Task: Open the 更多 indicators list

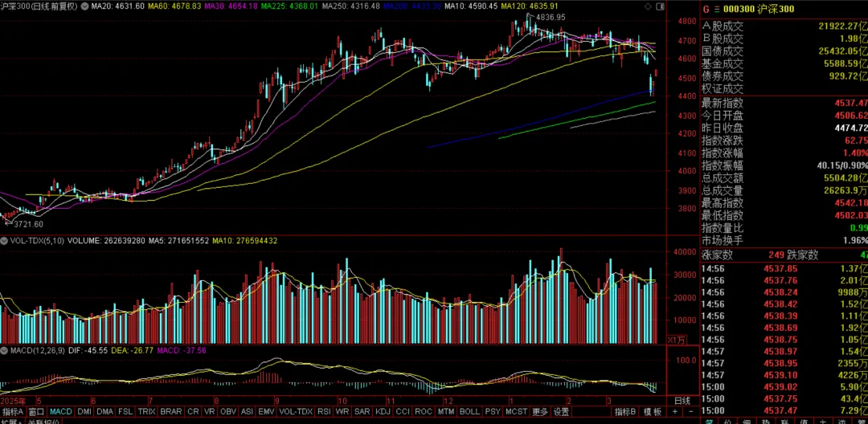Action: (x=540, y=412)
